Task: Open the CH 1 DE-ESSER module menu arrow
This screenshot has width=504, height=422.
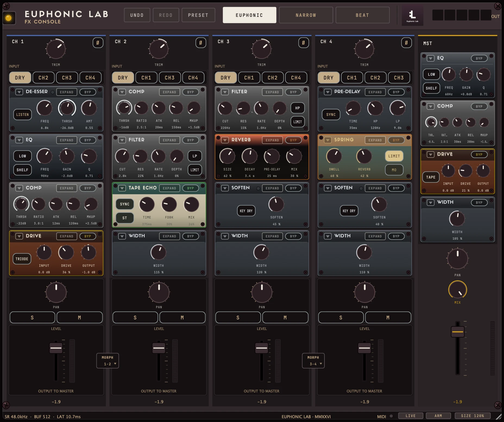Action: [x=19, y=92]
